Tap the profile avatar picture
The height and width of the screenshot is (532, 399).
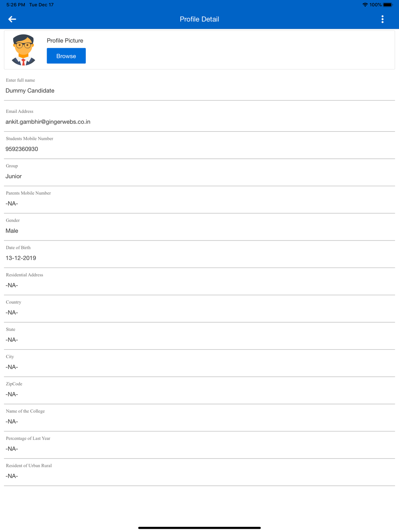(x=24, y=50)
